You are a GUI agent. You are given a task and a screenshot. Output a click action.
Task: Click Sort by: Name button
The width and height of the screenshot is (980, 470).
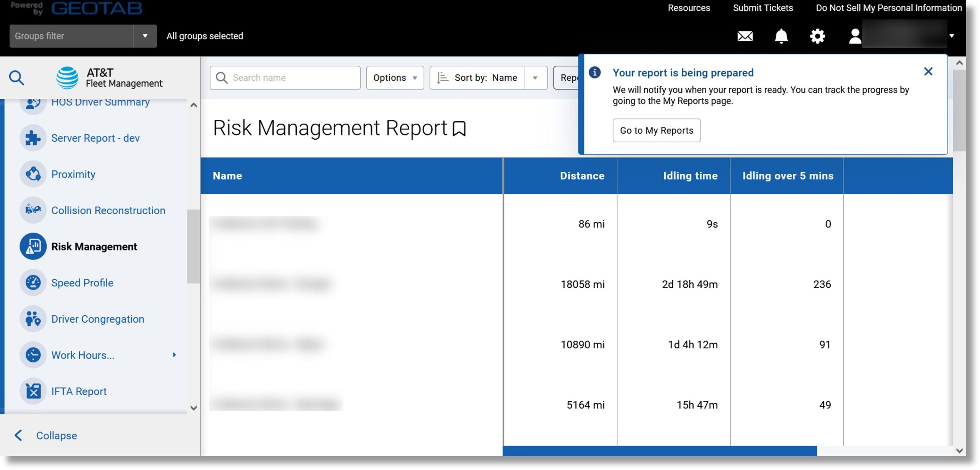point(477,78)
